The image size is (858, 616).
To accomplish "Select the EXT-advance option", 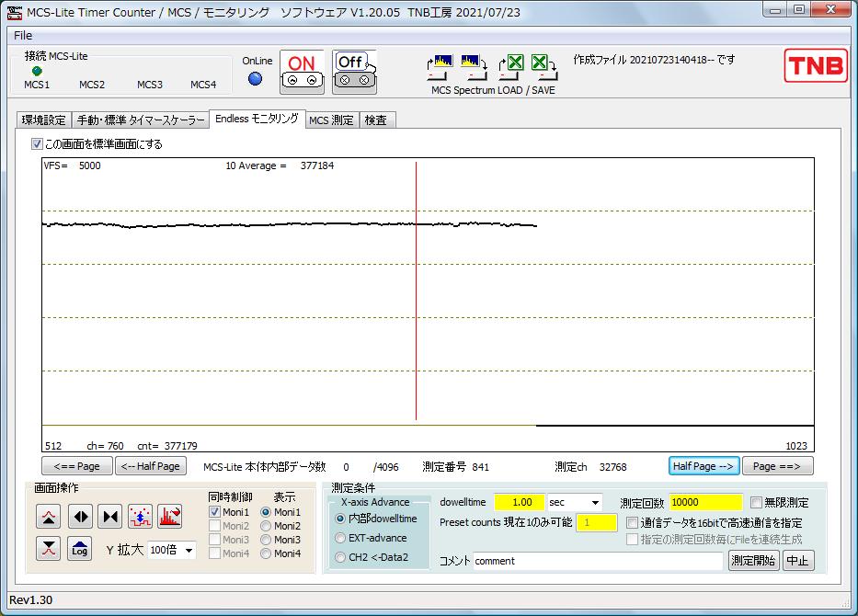I will pyautogui.click(x=340, y=538).
